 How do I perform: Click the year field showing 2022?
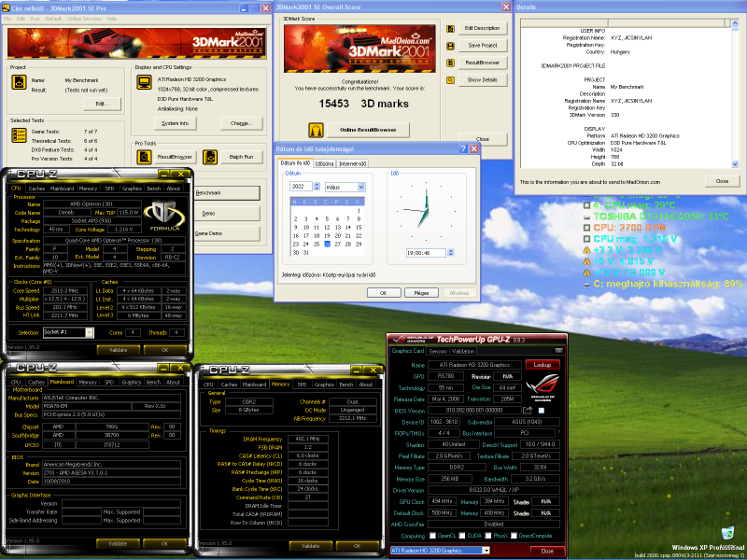301,187
